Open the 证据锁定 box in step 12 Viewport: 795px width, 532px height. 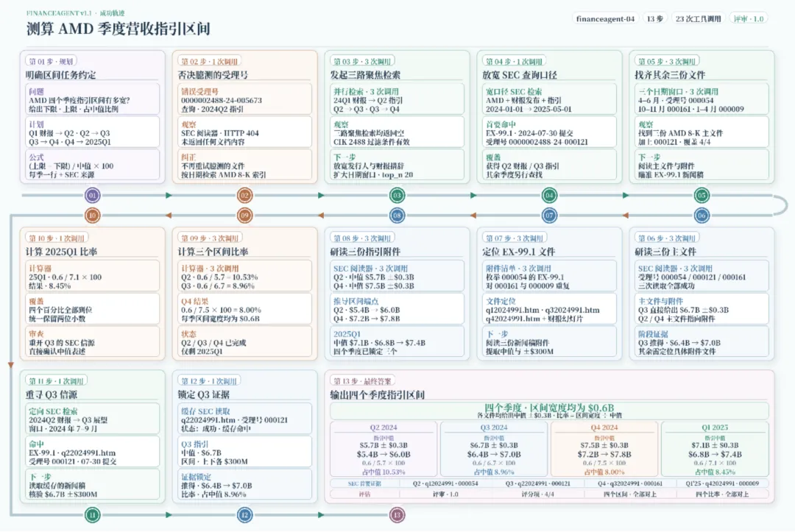[245, 484]
